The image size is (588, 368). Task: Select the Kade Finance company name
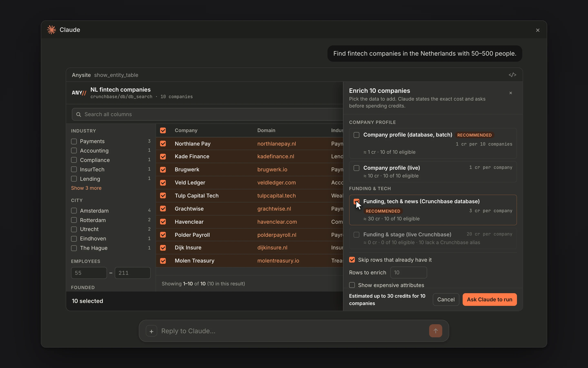(x=192, y=156)
